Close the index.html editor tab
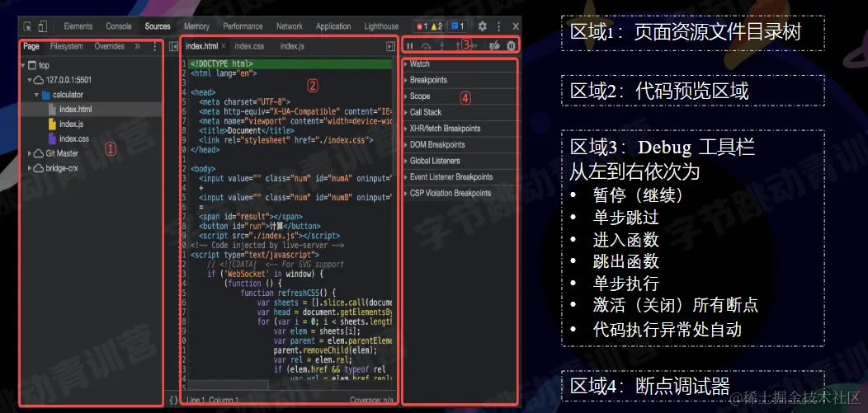This screenshot has width=868, height=413. coord(224,46)
